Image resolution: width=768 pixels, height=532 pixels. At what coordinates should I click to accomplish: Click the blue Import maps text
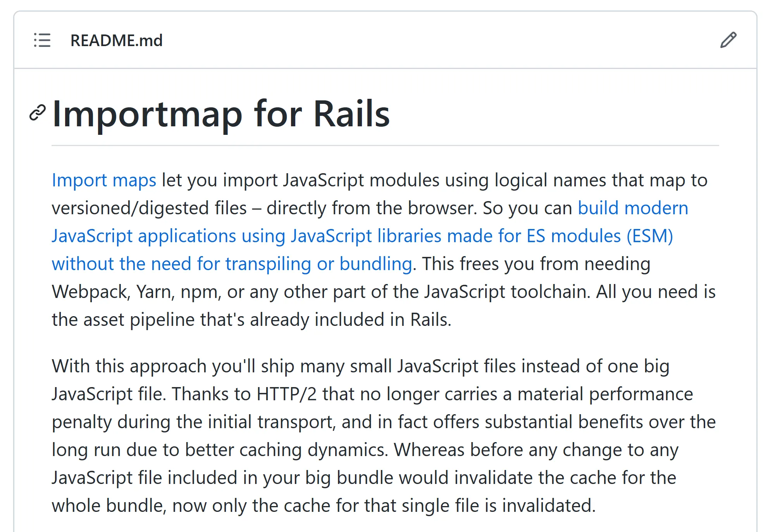tap(104, 180)
